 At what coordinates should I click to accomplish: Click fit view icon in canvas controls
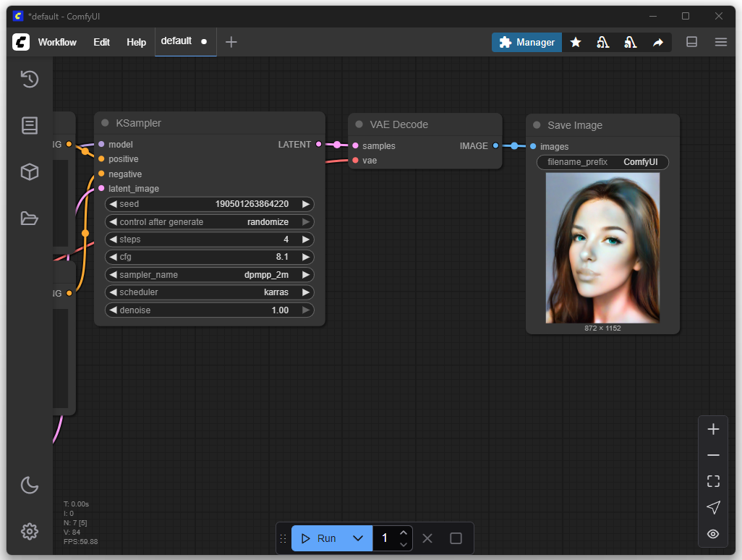click(713, 481)
